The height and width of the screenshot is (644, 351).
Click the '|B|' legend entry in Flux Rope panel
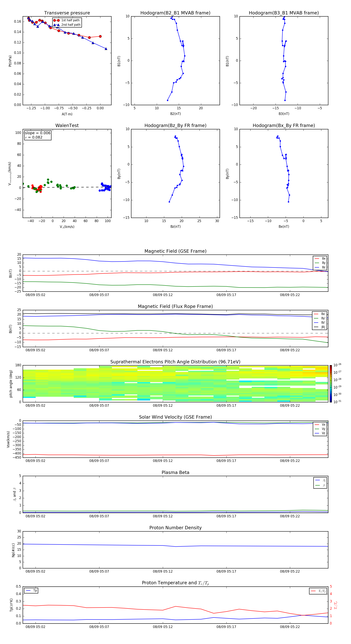click(x=320, y=327)
